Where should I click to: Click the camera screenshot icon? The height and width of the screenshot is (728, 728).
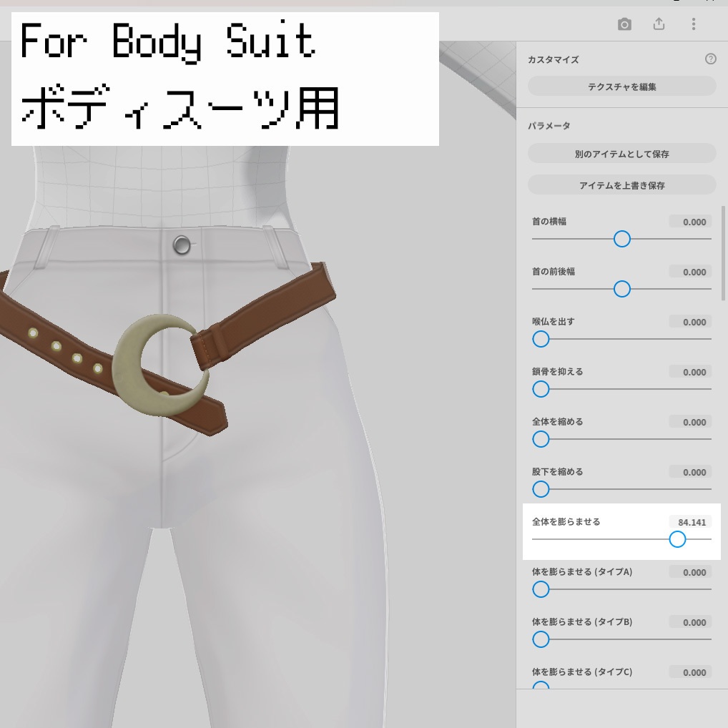point(623,24)
